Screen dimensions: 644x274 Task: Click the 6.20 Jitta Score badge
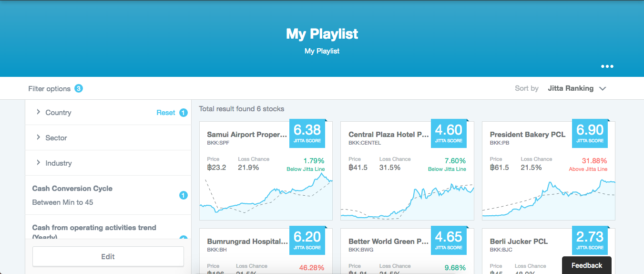tap(307, 240)
